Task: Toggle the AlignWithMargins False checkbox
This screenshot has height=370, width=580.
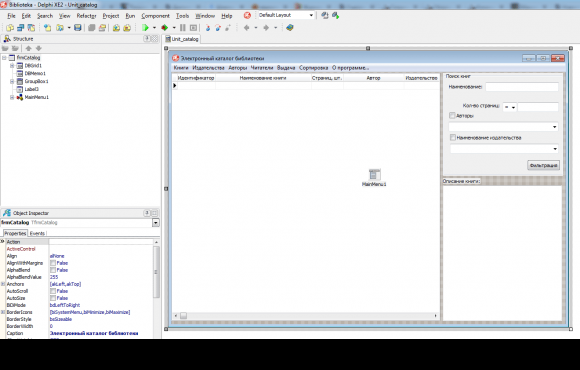Action: (x=53, y=263)
